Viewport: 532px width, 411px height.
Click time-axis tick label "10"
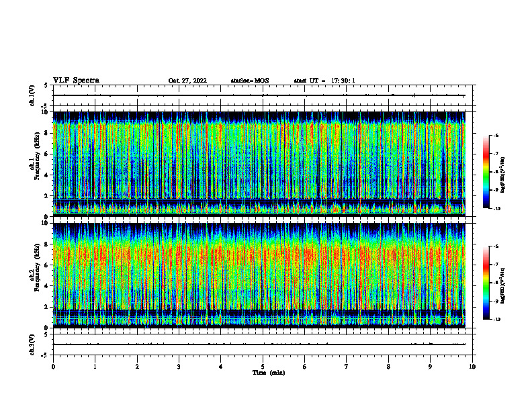(x=472, y=367)
